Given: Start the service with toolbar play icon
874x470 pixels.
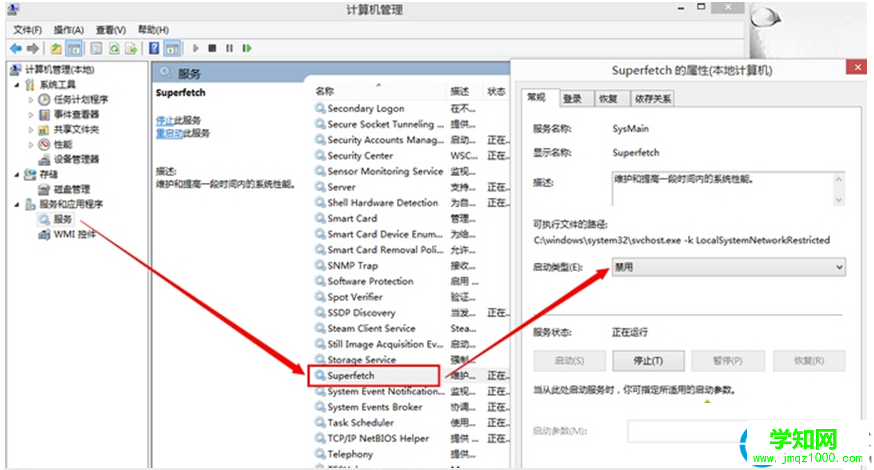Looking at the screenshot, I should coord(196,49).
